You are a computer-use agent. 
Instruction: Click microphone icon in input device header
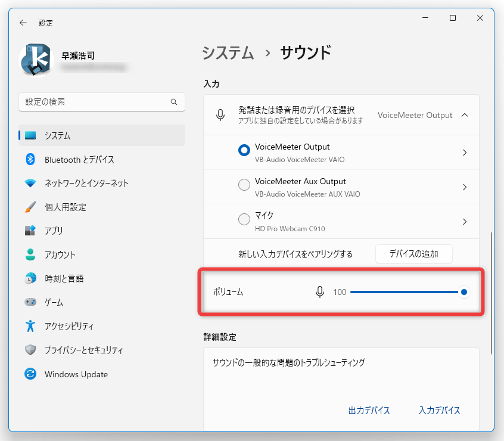220,115
